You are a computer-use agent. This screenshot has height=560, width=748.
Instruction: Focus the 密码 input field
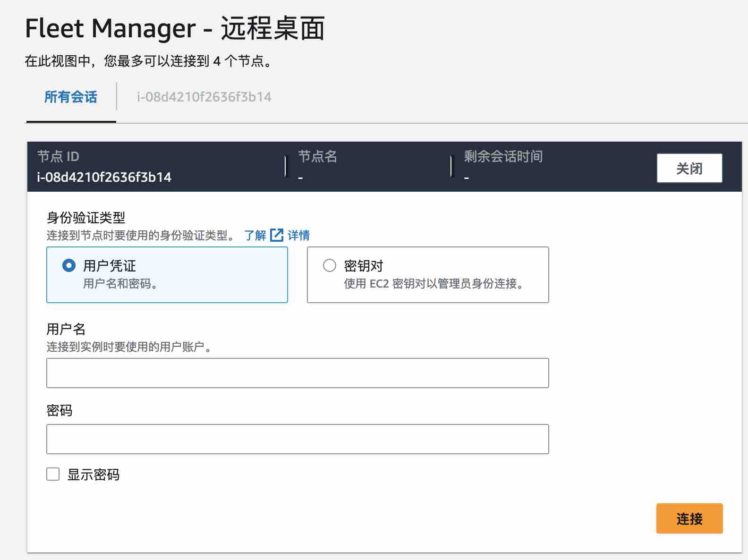pyautogui.click(x=297, y=439)
